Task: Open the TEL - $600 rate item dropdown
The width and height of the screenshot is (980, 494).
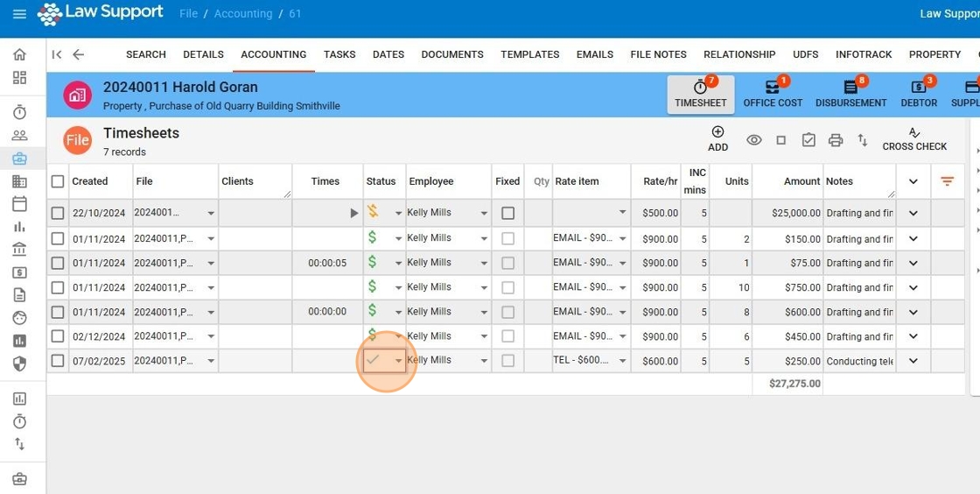Action: [x=622, y=361]
